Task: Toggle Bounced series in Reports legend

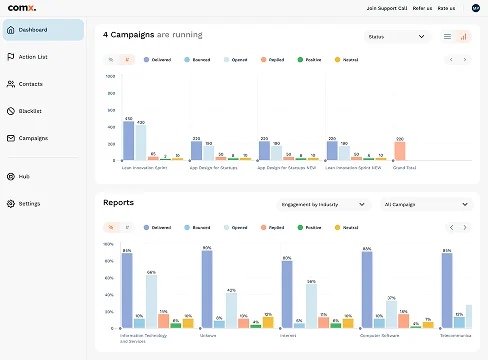Action: coord(197,227)
